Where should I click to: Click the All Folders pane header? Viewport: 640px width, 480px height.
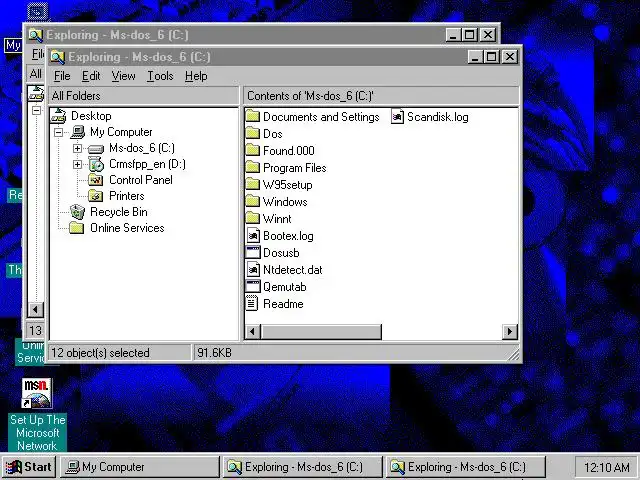coord(143,96)
